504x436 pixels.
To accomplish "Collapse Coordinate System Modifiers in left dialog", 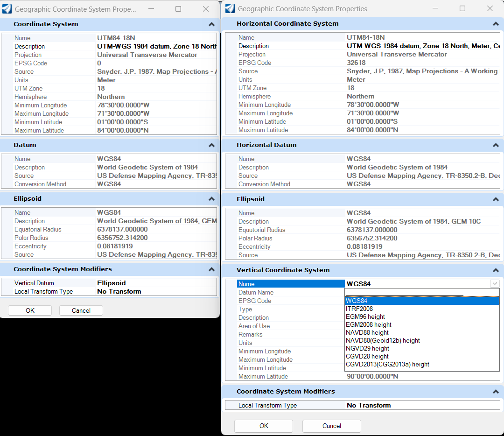I will 211,269.
